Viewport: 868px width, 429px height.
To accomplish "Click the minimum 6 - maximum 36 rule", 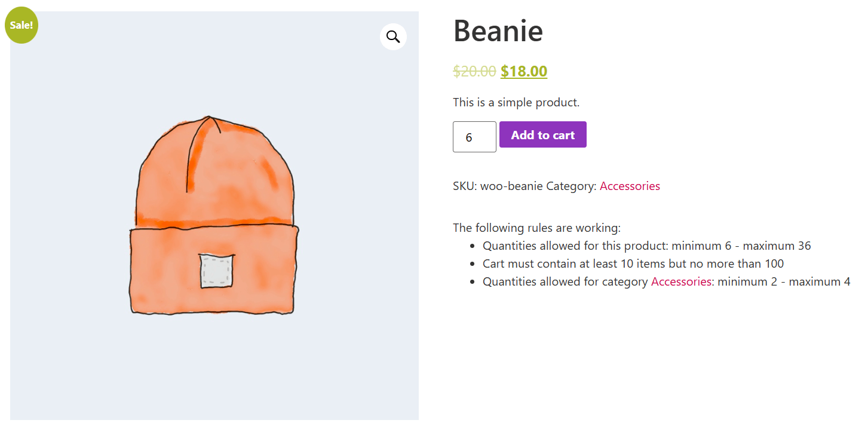I will (741, 246).
